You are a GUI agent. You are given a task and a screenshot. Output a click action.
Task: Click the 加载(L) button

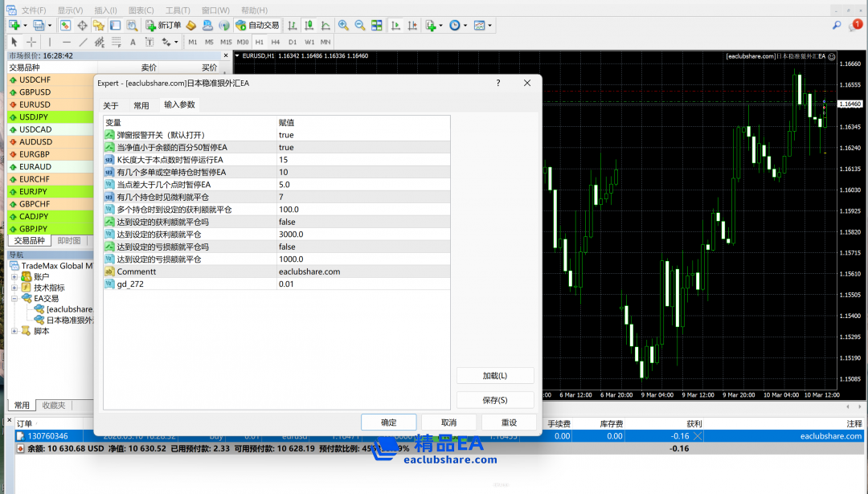pyautogui.click(x=494, y=376)
